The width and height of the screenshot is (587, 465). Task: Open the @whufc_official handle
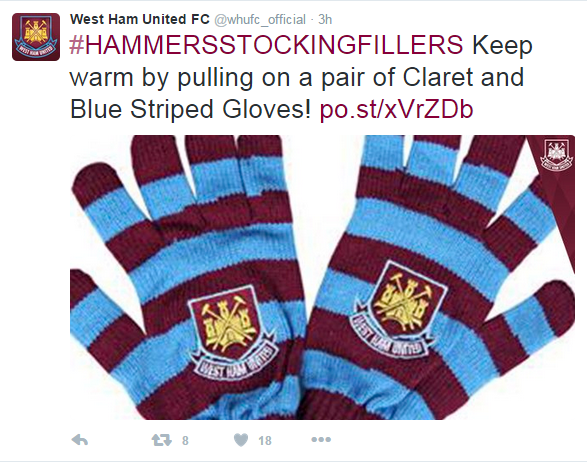coord(260,19)
